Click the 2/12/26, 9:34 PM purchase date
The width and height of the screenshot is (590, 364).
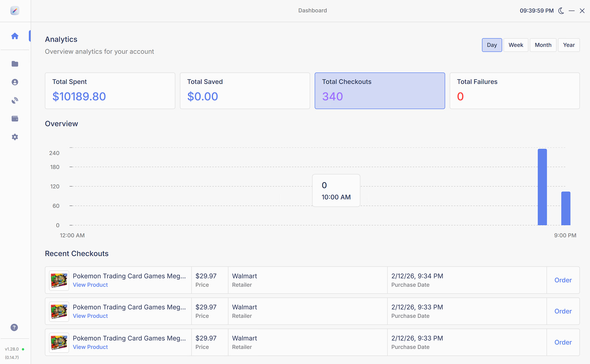(417, 276)
